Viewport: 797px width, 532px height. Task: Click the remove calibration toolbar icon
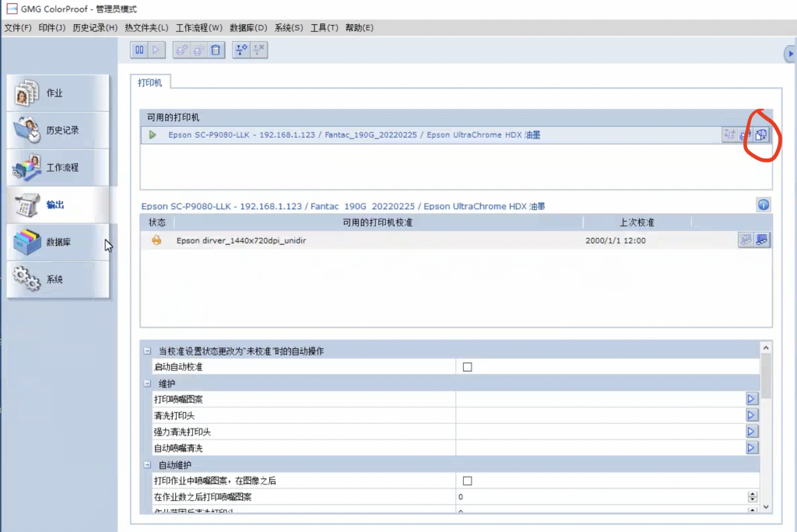click(x=258, y=50)
